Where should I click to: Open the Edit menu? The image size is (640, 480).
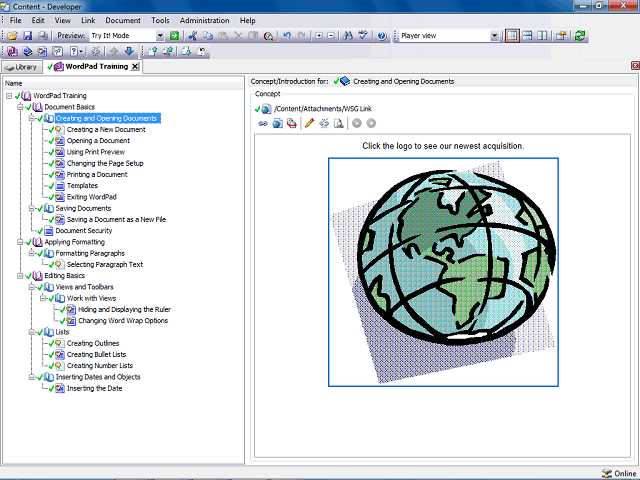[x=38, y=20]
